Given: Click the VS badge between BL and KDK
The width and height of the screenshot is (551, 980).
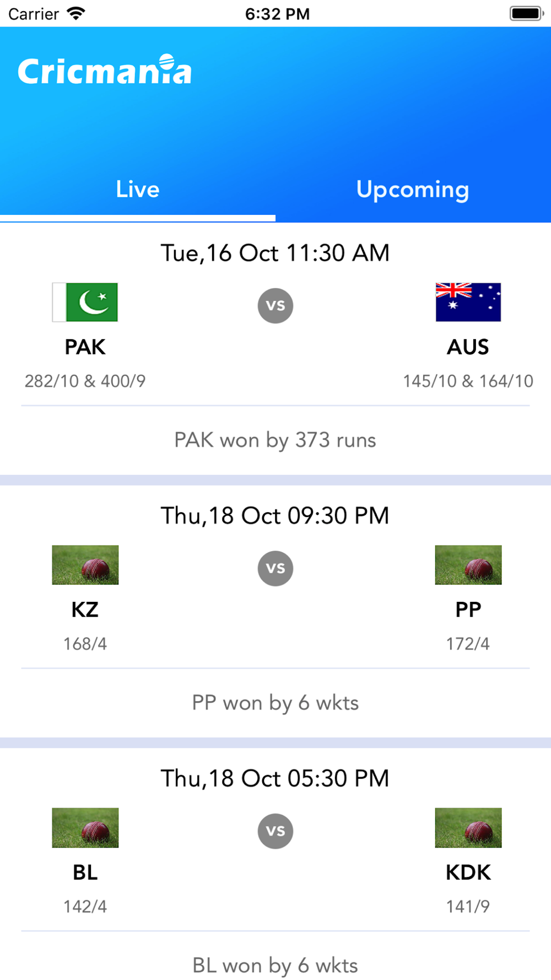Looking at the screenshot, I should pyautogui.click(x=275, y=831).
